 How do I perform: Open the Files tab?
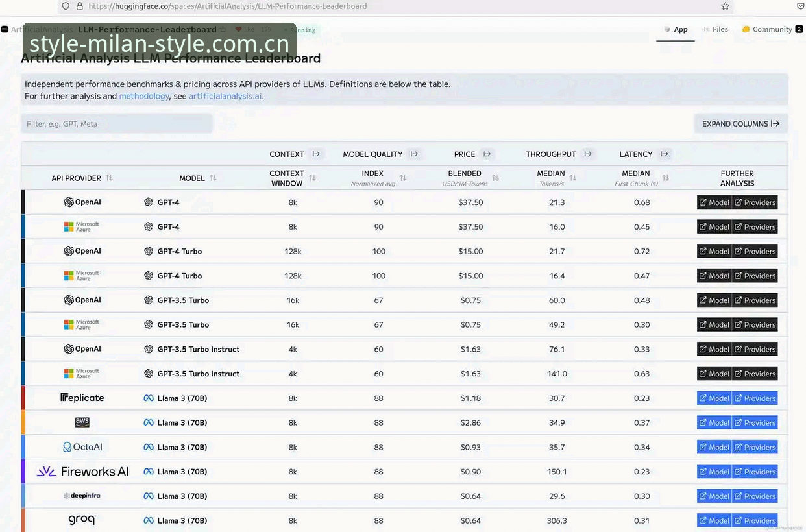click(714, 30)
